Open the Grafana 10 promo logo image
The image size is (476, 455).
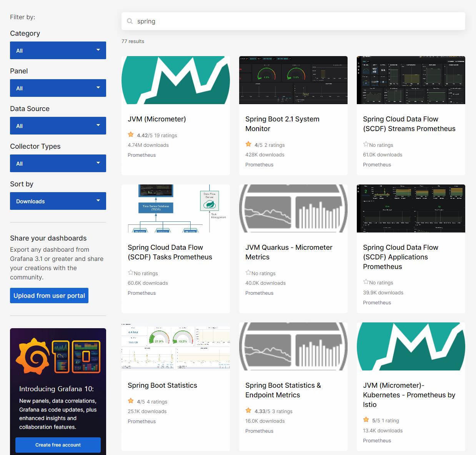tap(58, 356)
